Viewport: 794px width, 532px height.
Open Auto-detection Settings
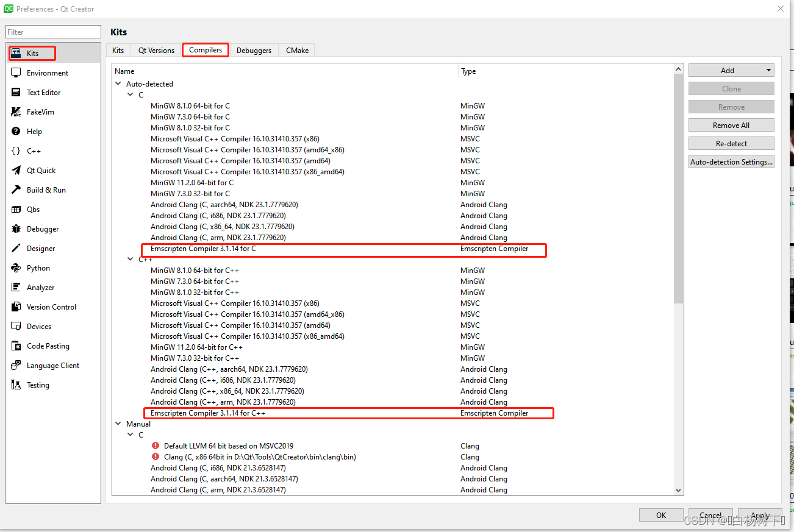coord(731,162)
